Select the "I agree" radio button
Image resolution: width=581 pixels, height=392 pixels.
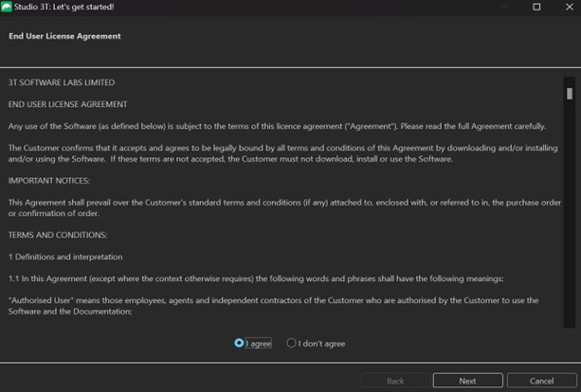click(x=239, y=343)
